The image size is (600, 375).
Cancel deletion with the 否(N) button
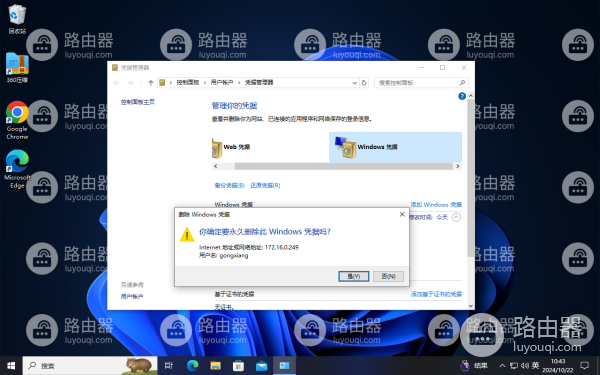[388, 276]
